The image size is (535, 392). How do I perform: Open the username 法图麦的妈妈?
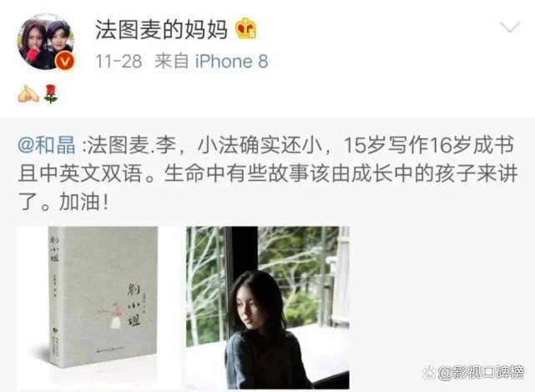(161, 29)
